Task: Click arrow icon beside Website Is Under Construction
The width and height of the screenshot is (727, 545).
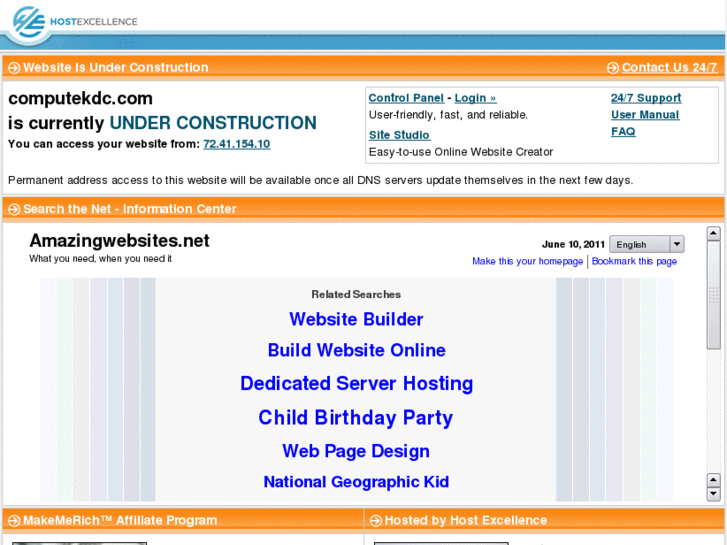Action: [x=14, y=68]
